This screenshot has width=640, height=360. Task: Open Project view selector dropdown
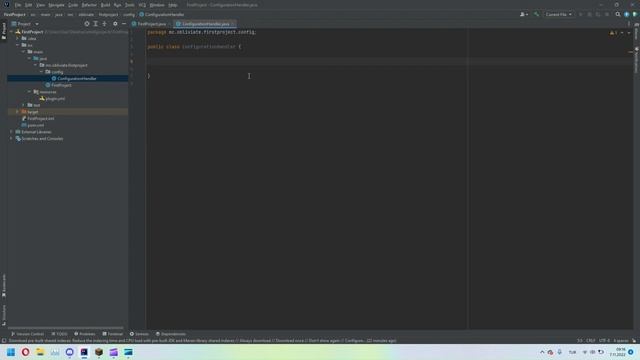coord(25,24)
